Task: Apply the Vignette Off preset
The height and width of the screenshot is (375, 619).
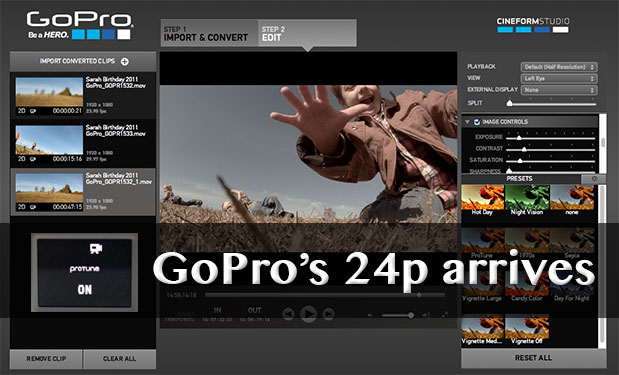Action: coord(527,329)
